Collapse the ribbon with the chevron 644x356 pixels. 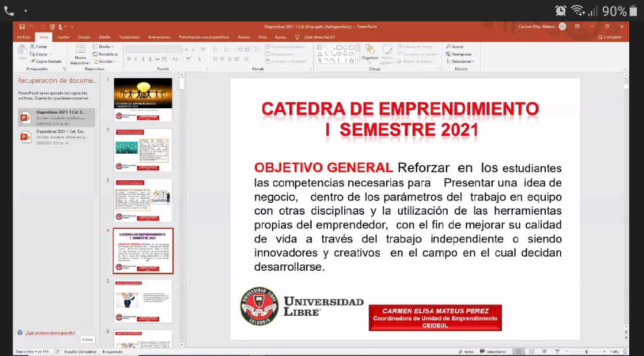pos(625,69)
